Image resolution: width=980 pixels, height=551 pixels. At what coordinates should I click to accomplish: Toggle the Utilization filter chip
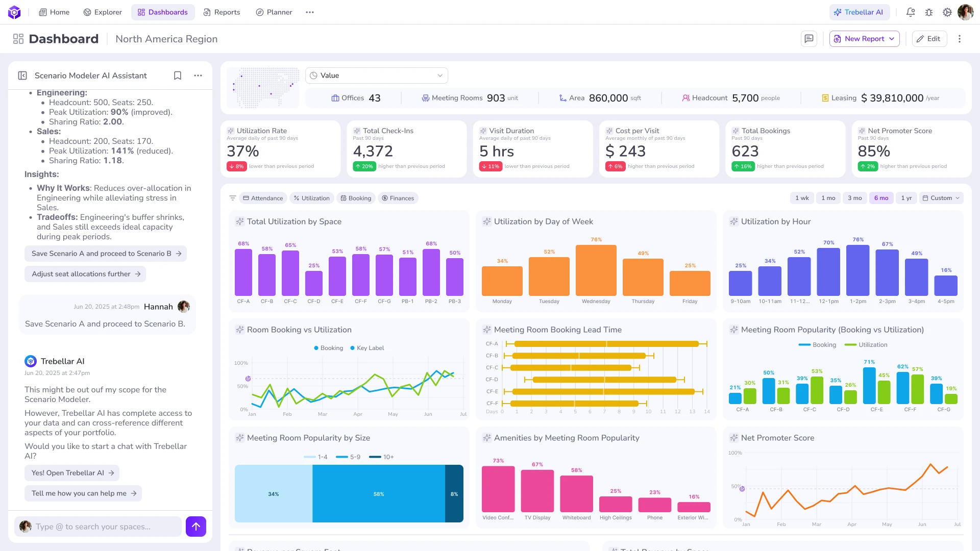tap(311, 198)
